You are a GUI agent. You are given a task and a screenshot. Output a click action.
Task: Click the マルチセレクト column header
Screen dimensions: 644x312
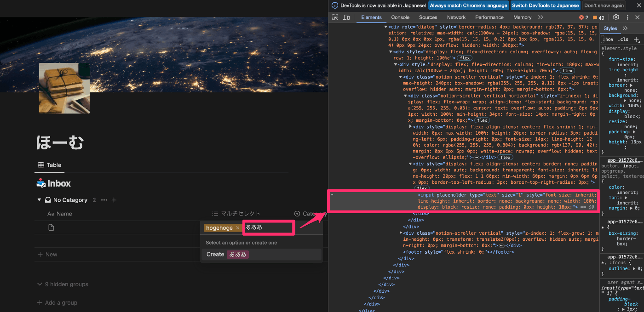coord(236,214)
